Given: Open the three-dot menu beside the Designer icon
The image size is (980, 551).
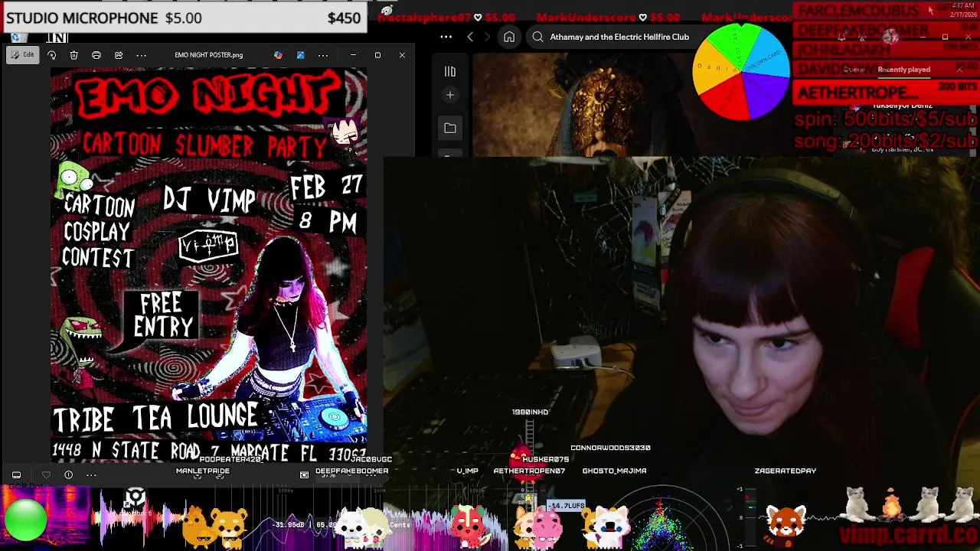Looking at the screenshot, I should [323, 55].
